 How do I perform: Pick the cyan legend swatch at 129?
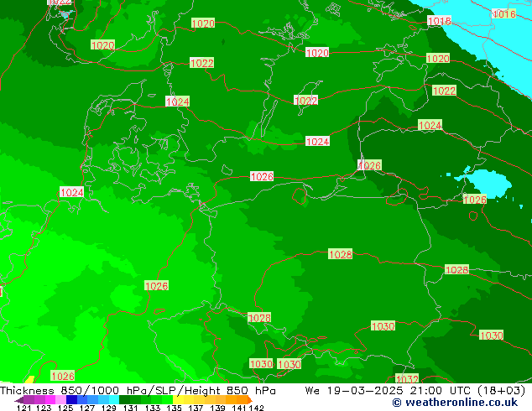pyautogui.click(x=114, y=400)
